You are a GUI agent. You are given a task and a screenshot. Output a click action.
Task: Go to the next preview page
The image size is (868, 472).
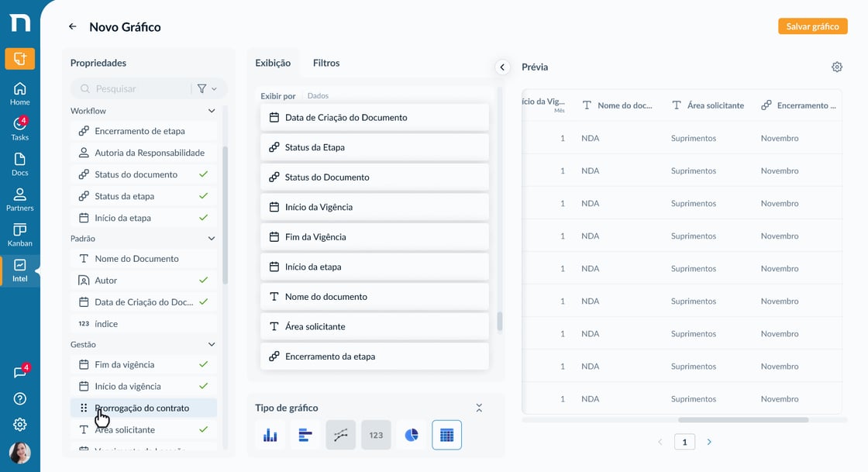(709, 442)
